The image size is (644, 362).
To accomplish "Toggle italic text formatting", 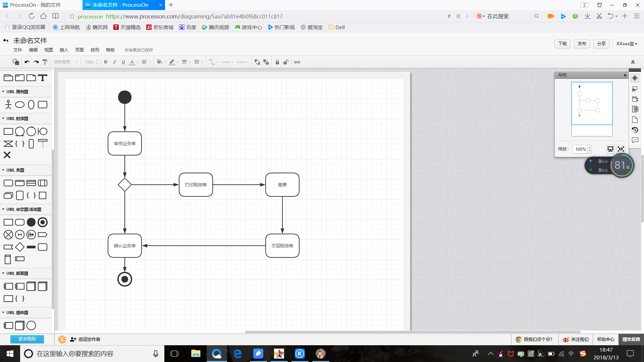I will (x=114, y=62).
